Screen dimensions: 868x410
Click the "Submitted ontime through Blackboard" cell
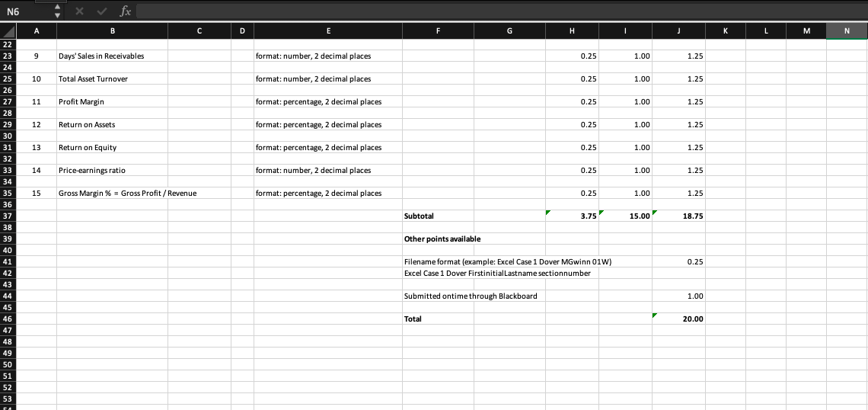point(471,296)
